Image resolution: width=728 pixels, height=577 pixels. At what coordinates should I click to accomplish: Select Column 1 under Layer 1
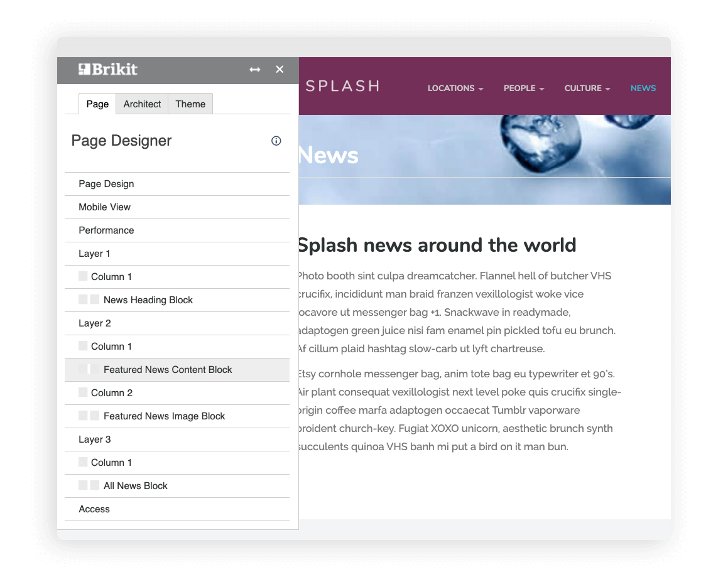(x=177, y=277)
